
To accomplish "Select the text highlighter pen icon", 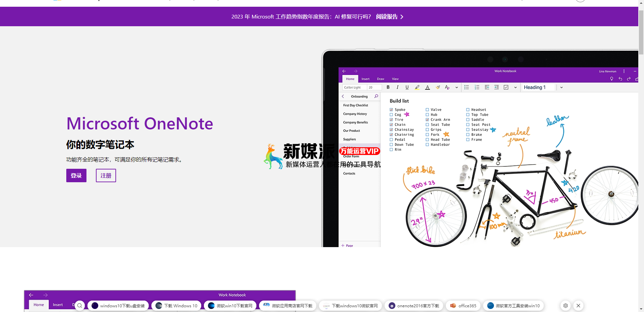I will point(417,87).
